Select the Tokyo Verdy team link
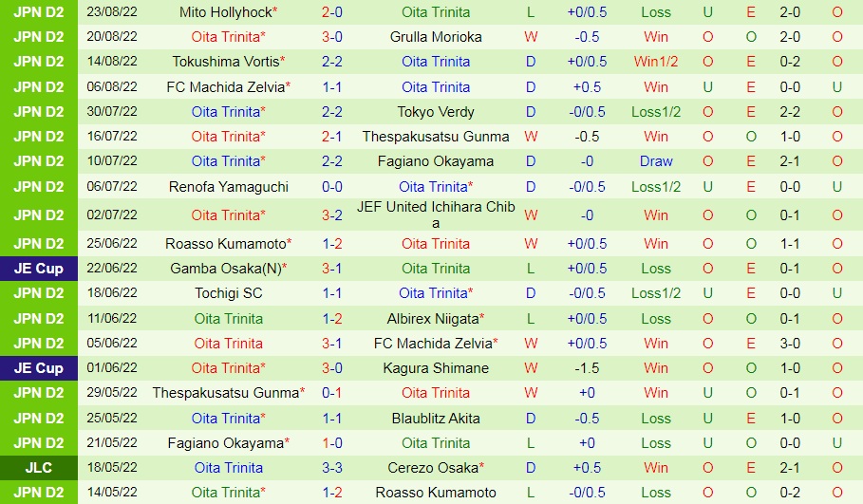863x504 pixels. [x=436, y=111]
